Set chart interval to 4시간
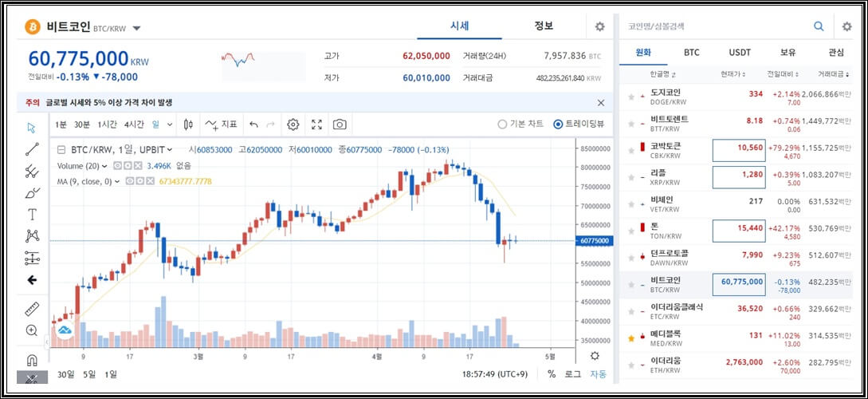 (133, 124)
